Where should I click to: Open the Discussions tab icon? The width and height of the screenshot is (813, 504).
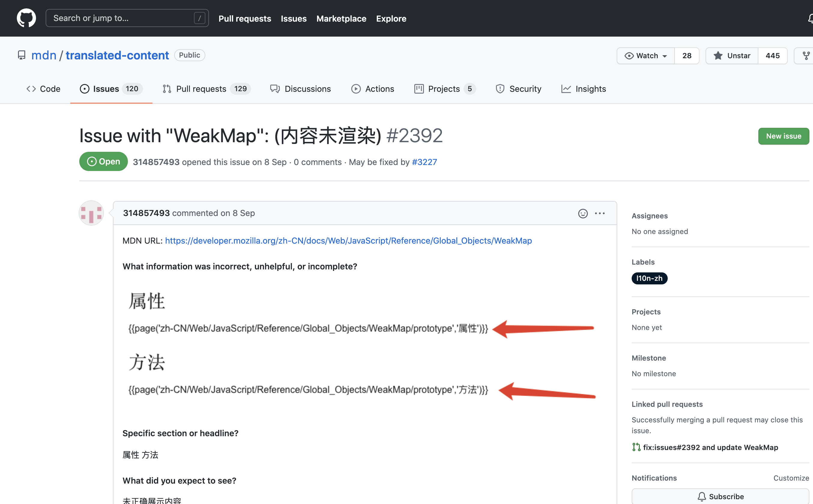point(275,89)
